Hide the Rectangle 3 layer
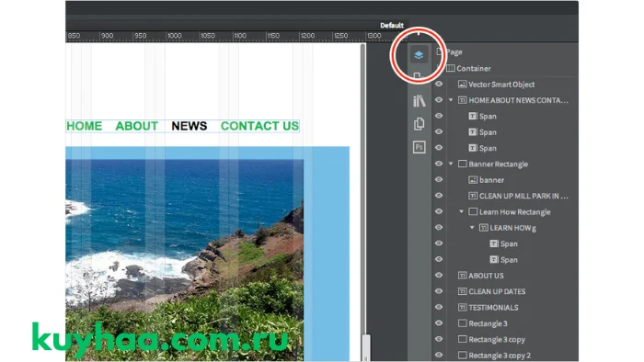 (x=439, y=323)
